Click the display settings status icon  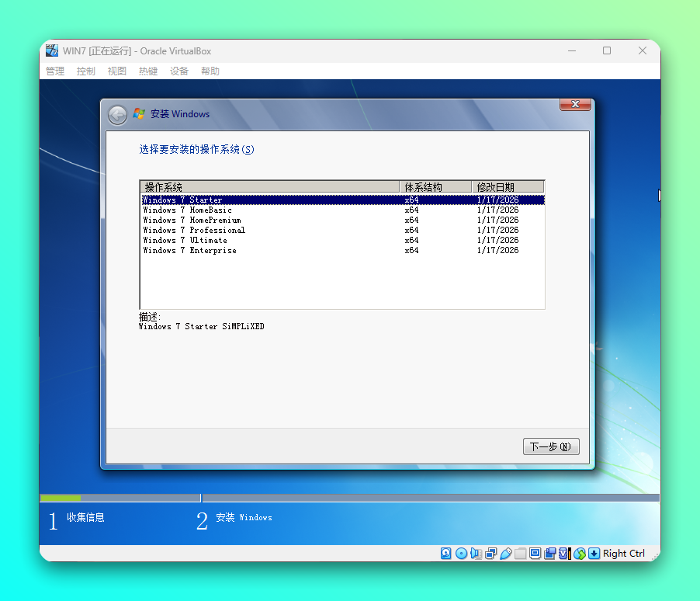pyautogui.click(x=535, y=553)
